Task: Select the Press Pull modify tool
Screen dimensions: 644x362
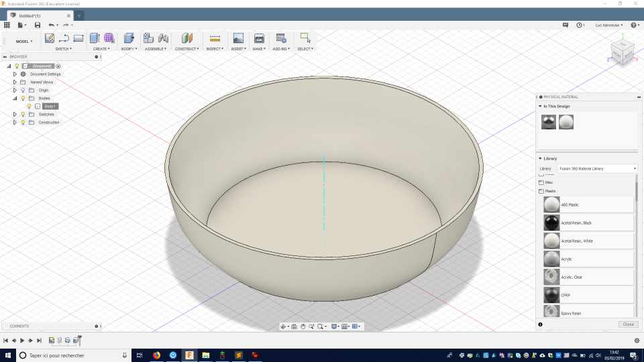Action: (x=129, y=38)
